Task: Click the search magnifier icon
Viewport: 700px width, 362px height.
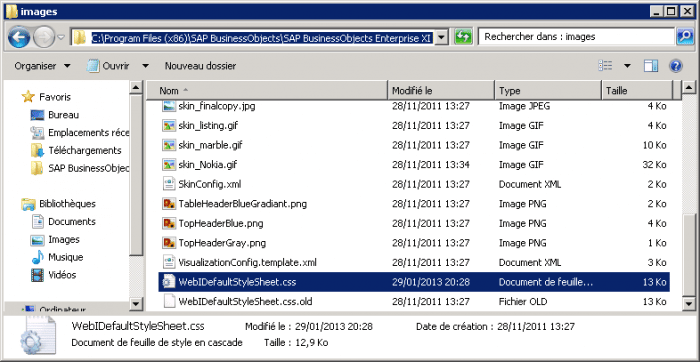Action: pos(685,37)
